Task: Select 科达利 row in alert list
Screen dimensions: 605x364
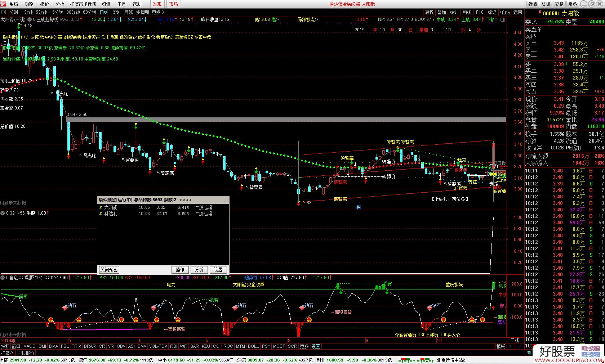Action: point(163,214)
